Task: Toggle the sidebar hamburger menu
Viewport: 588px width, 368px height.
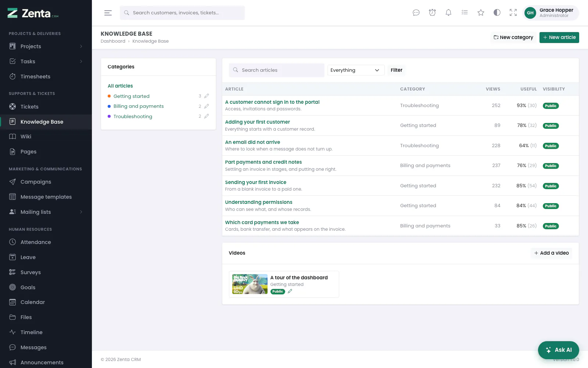Action: (108, 13)
